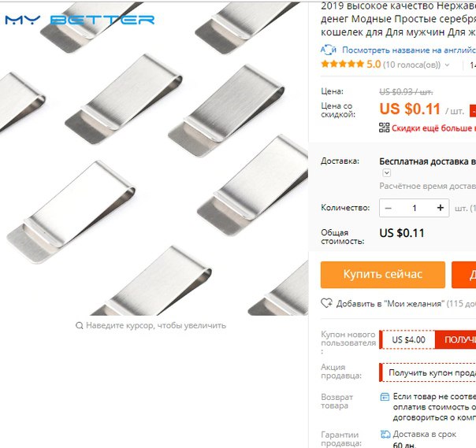Click the delivery guarantee icon by Доставка в срок
476x448 pixels.
click(385, 435)
